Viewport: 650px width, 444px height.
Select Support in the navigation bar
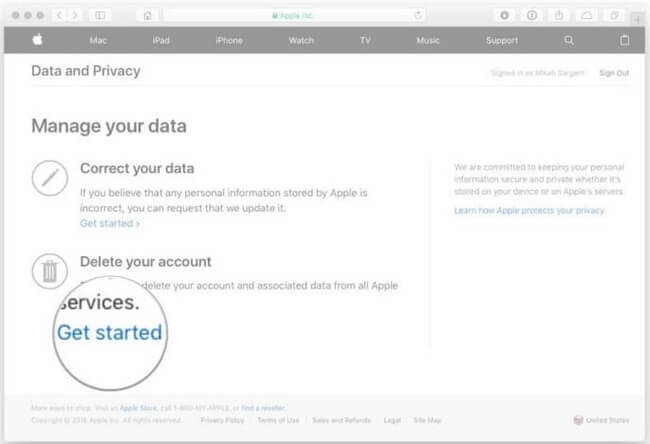pyautogui.click(x=502, y=40)
